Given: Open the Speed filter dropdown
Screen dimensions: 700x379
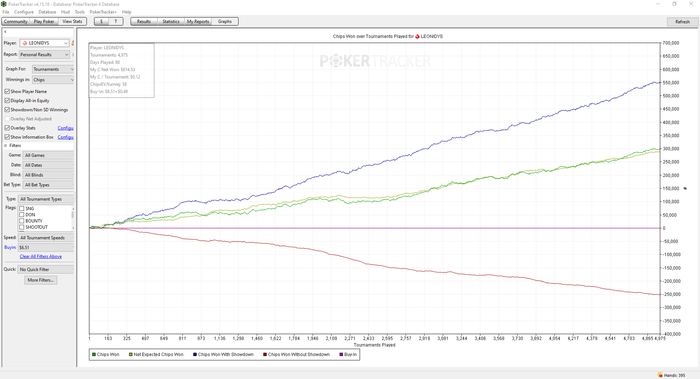Looking at the screenshot, I should tap(46, 237).
